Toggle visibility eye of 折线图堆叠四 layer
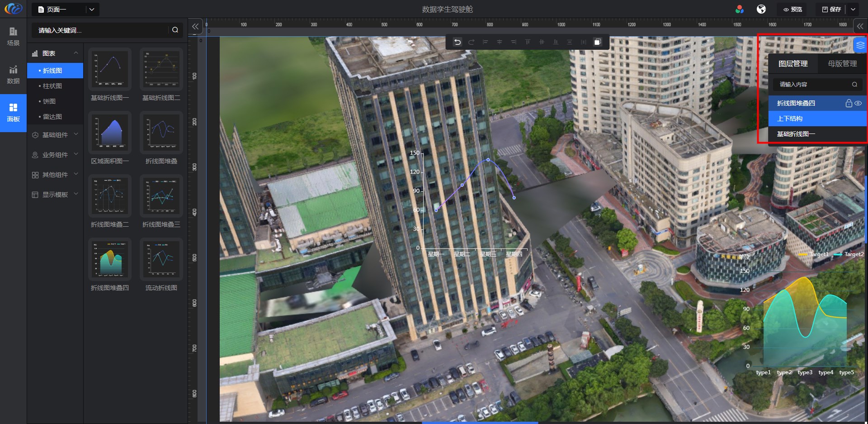868x424 pixels. tap(858, 103)
